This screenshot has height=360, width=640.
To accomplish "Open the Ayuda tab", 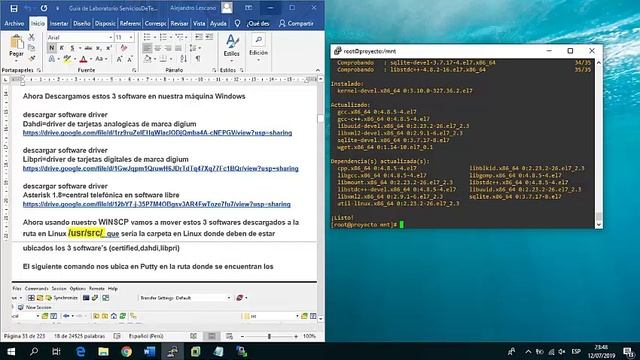I will click(x=218, y=24).
